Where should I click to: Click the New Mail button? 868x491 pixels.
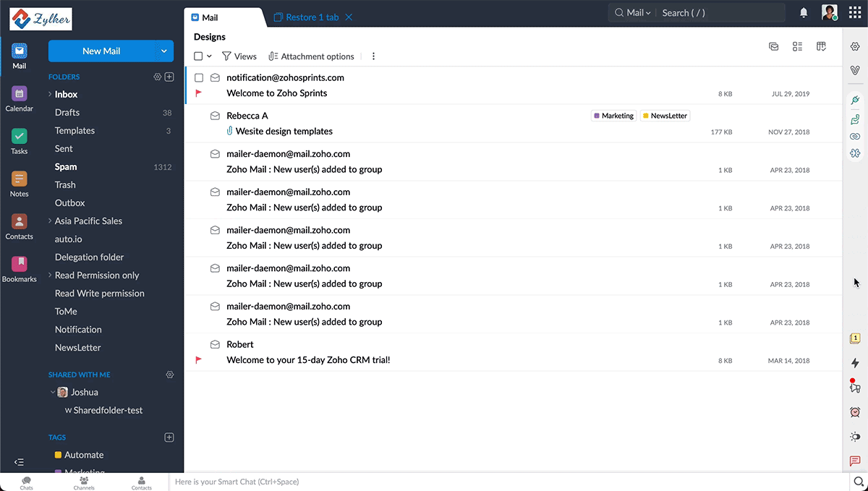coord(101,51)
